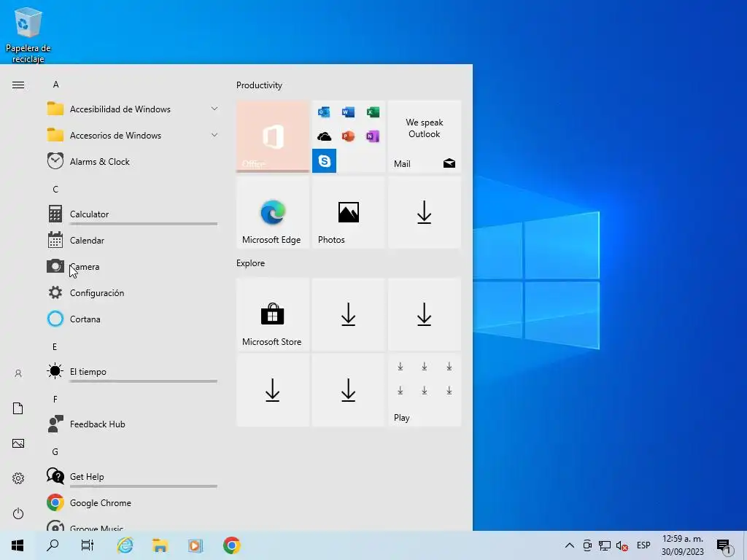Viewport: 747px width, 560px height.
Task: Open taskbar Search magnifier
Action: [x=53, y=545]
